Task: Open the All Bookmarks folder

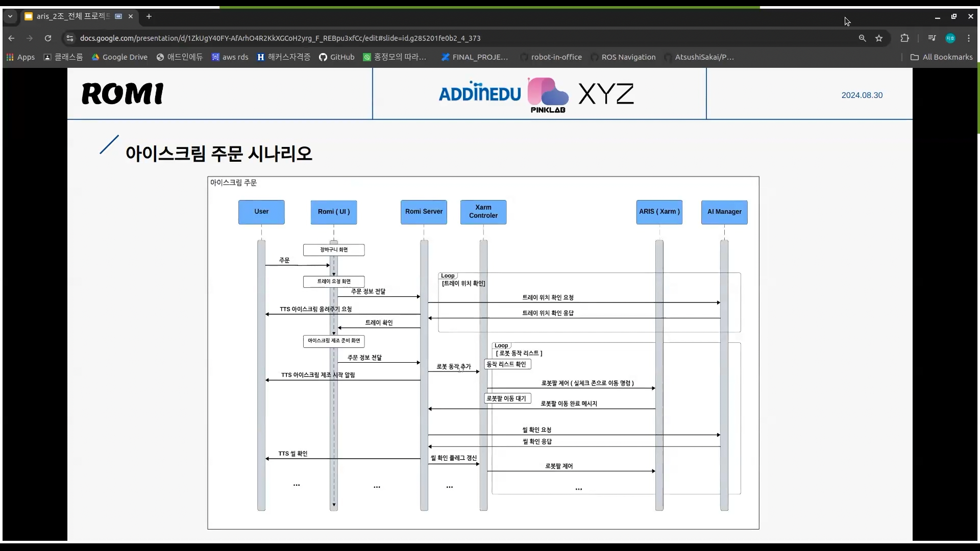Action: pyautogui.click(x=942, y=57)
